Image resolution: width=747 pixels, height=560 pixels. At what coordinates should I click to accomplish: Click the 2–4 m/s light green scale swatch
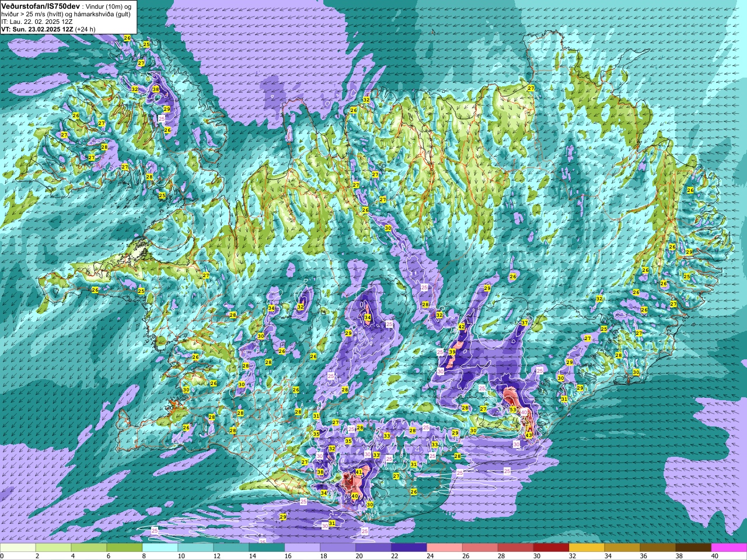[x=54, y=548]
